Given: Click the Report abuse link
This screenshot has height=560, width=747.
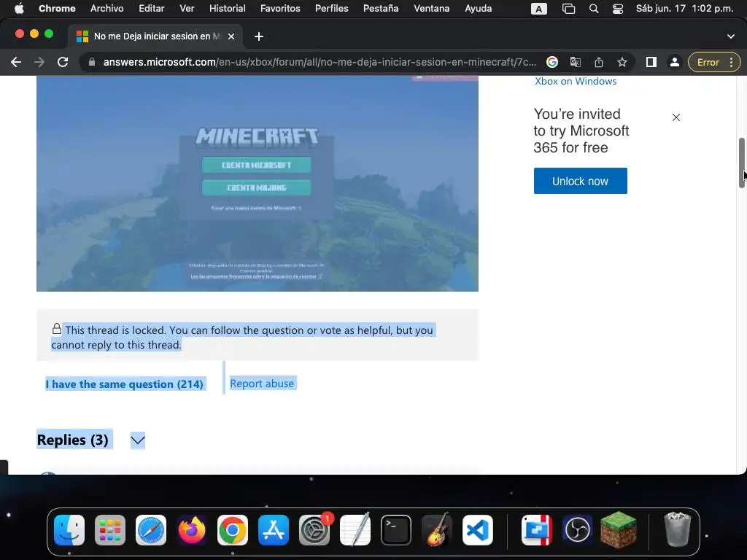Looking at the screenshot, I should (x=262, y=384).
